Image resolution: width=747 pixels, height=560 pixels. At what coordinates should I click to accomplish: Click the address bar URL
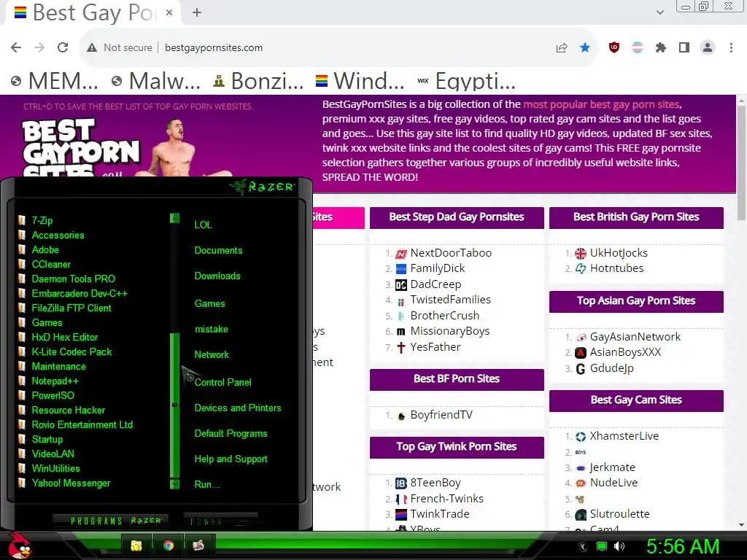coord(214,47)
